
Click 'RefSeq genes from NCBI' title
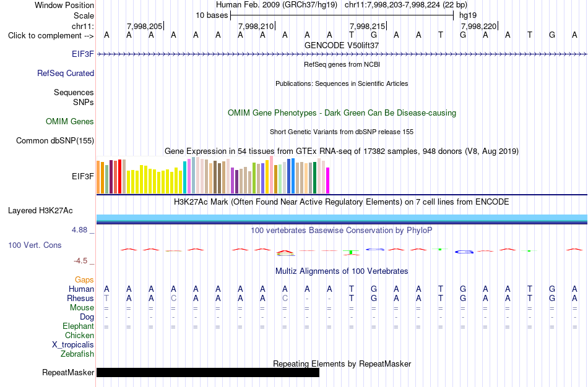(342, 64)
